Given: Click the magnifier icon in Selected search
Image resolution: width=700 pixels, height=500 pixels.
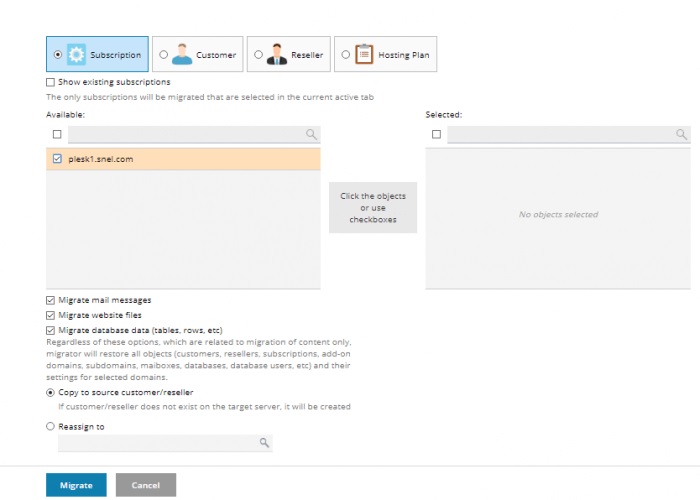Looking at the screenshot, I should (681, 134).
